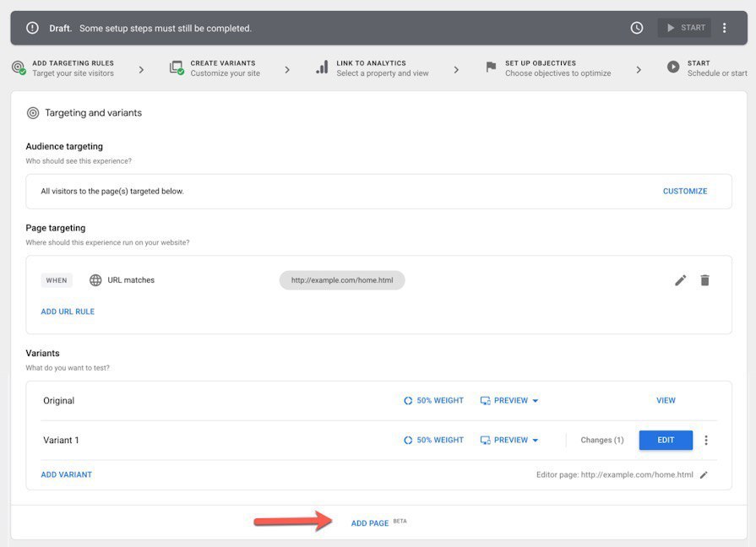Image resolution: width=756 pixels, height=547 pixels.
Task: Click the Original 50% WEIGHT button
Action: (x=433, y=400)
